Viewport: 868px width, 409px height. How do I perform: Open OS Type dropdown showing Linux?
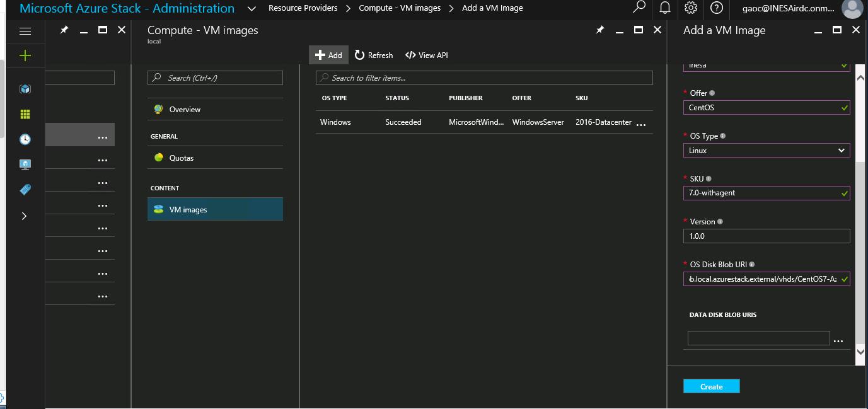pyautogui.click(x=767, y=150)
